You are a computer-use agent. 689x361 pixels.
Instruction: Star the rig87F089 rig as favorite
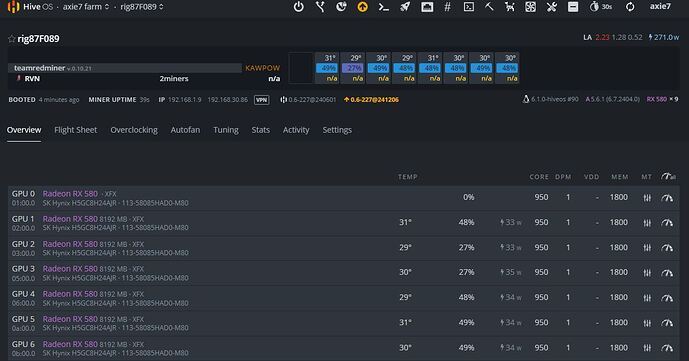click(11, 39)
